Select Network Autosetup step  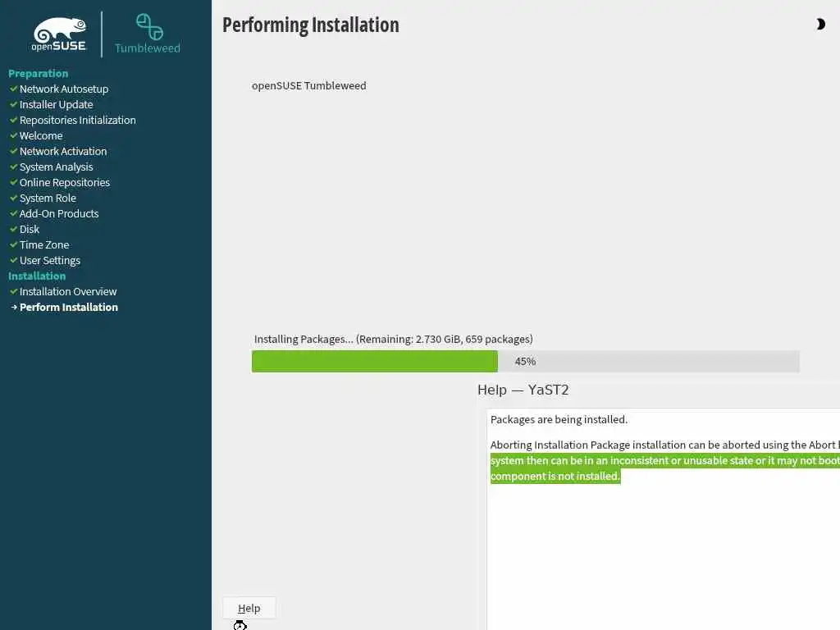coord(64,89)
